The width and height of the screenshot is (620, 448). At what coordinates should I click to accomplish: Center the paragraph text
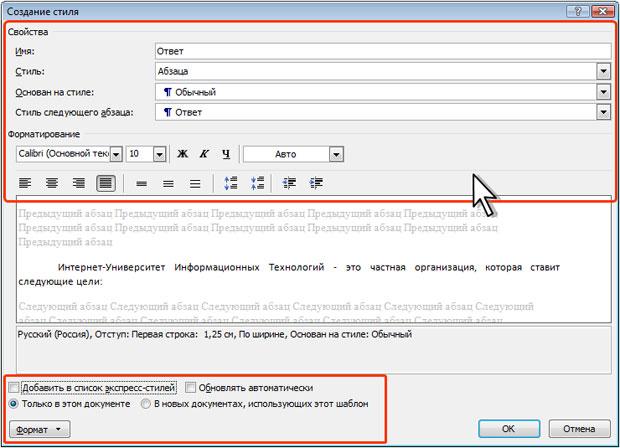pos(52,183)
